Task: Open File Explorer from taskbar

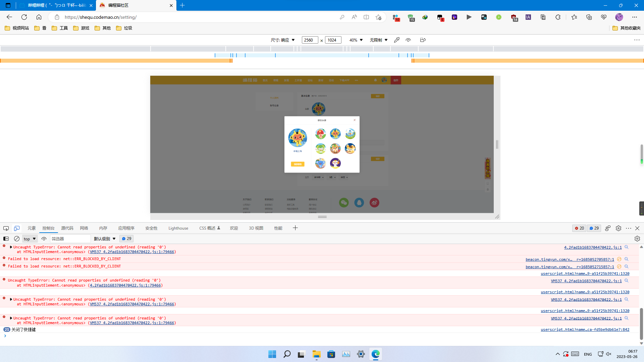Action: pos(316,354)
